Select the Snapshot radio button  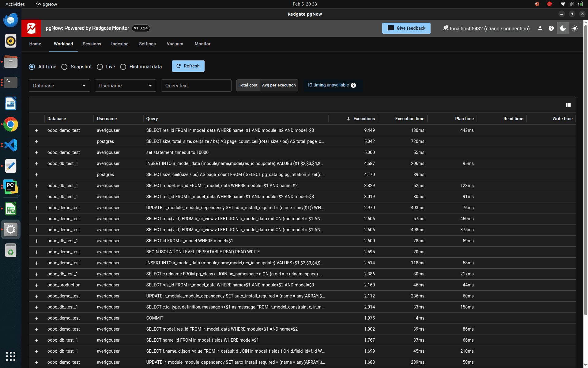64,67
